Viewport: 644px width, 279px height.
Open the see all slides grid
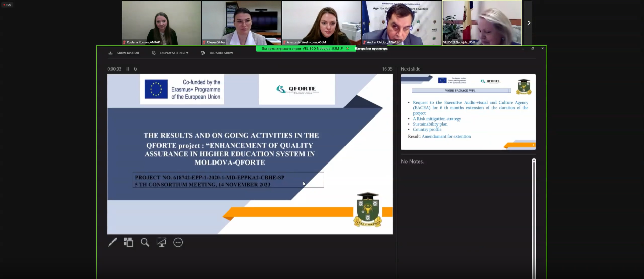tap(129, 242)
